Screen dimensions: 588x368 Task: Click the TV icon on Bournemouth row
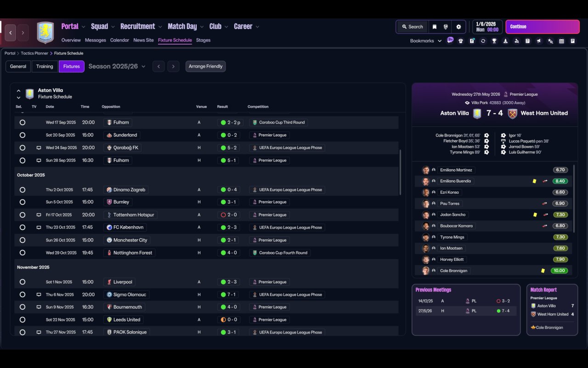(39, 307)
